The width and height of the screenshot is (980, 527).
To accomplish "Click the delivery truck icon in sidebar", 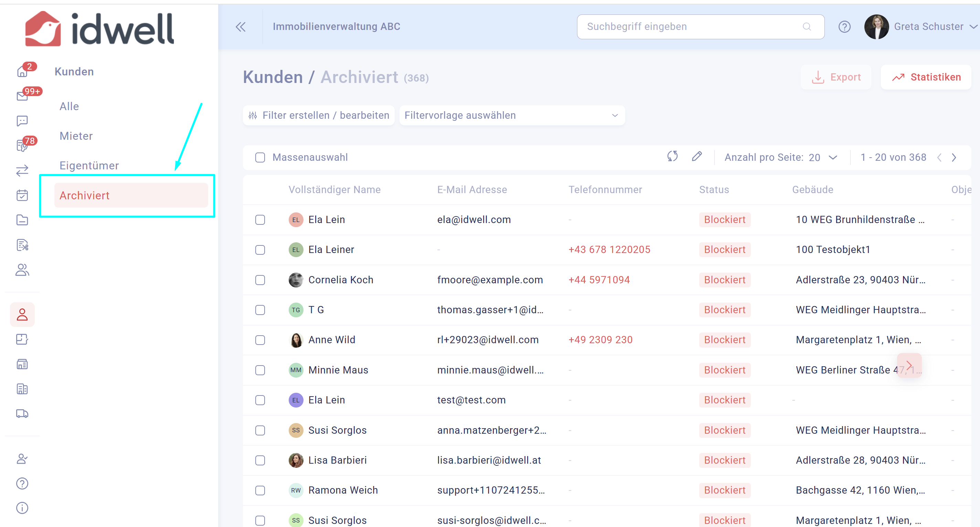I will (x=22, y=414).
